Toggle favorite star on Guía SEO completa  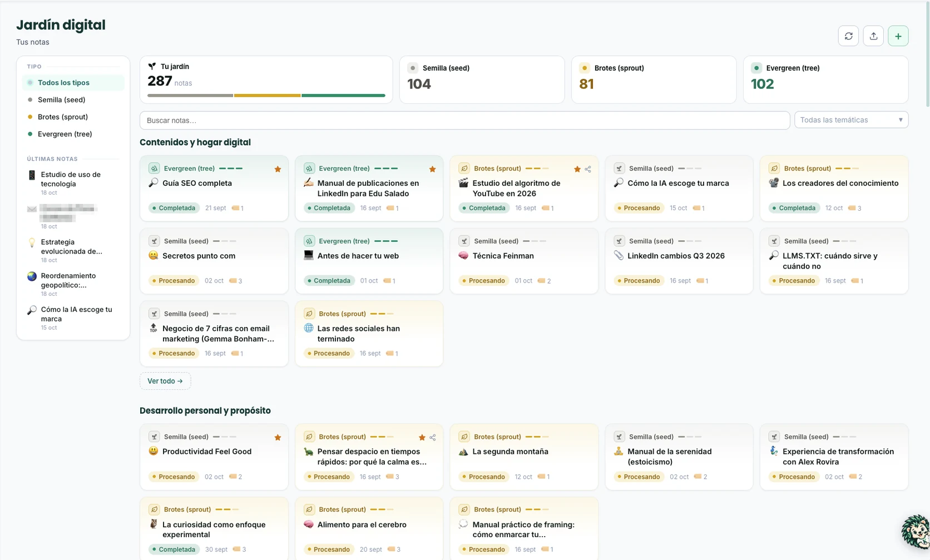click(x=278, y=169)
